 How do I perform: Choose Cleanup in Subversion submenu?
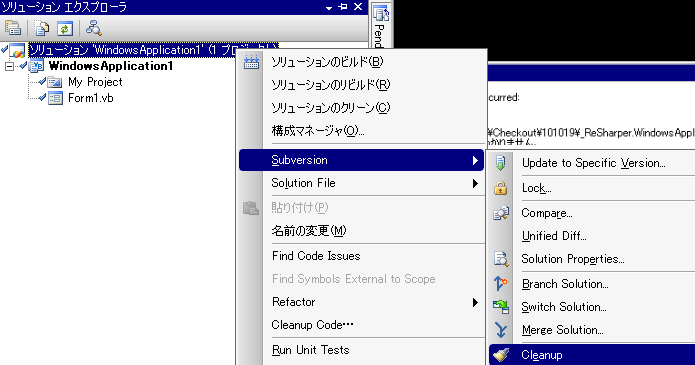pyautogui.click(x=592, y=355)
